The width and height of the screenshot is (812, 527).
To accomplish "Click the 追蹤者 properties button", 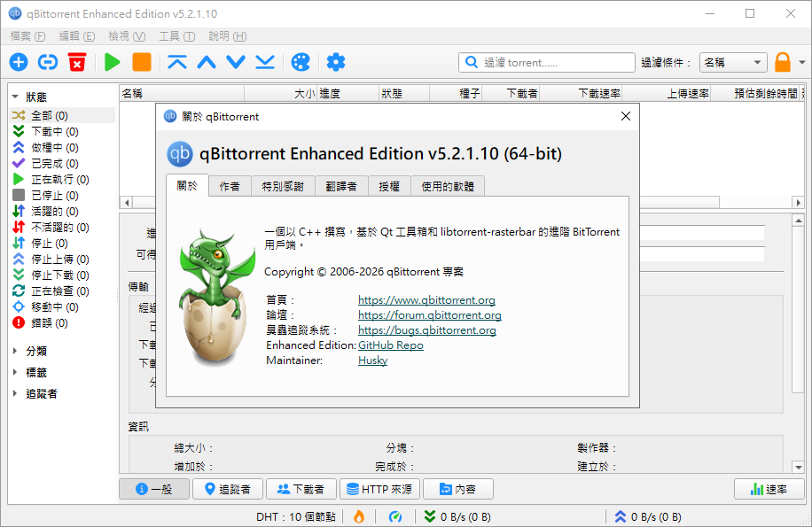I will click(x=228, y=489).
